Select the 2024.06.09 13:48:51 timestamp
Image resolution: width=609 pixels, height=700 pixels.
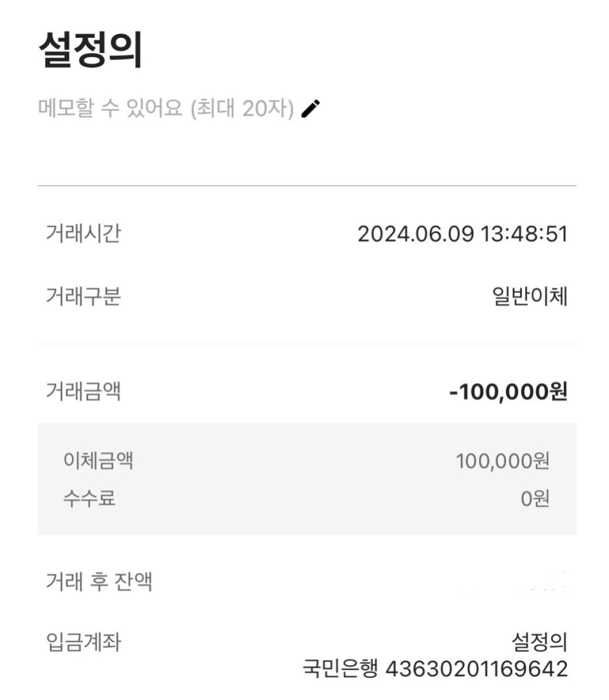tap(462, 234)
